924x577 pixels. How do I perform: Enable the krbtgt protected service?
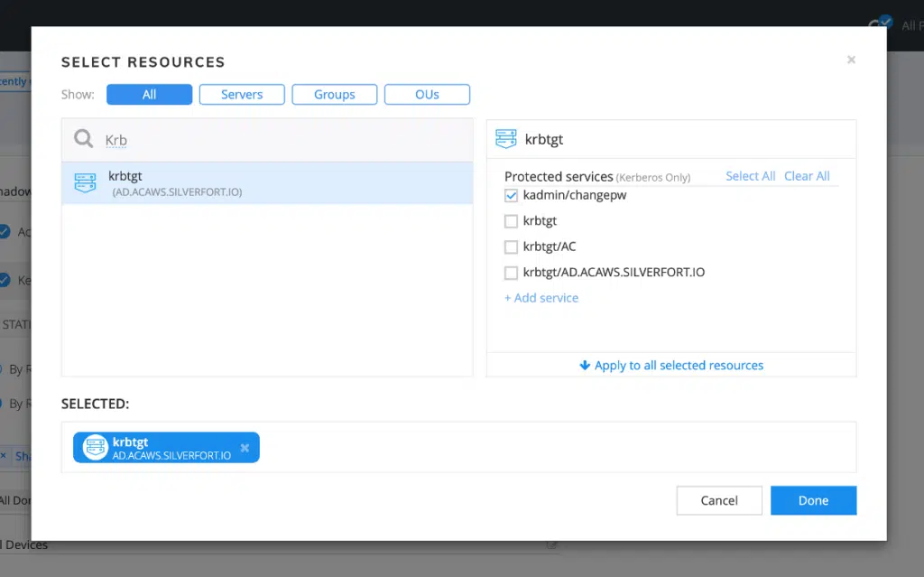[511, 221]
